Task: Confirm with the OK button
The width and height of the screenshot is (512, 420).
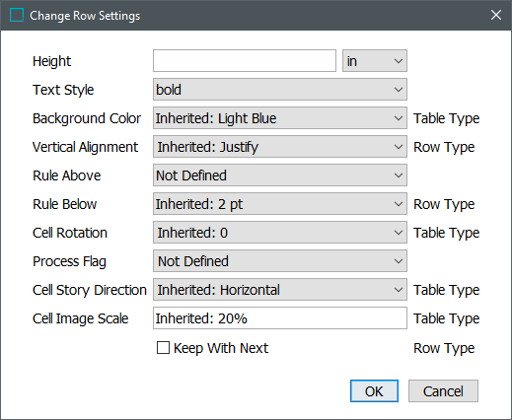Action: [x=374, y=391]
